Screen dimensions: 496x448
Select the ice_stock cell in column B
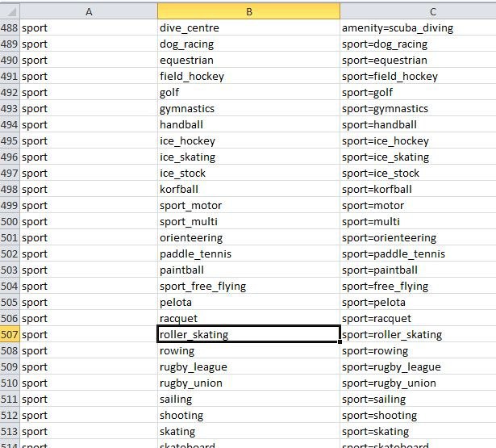coord(249,173)
